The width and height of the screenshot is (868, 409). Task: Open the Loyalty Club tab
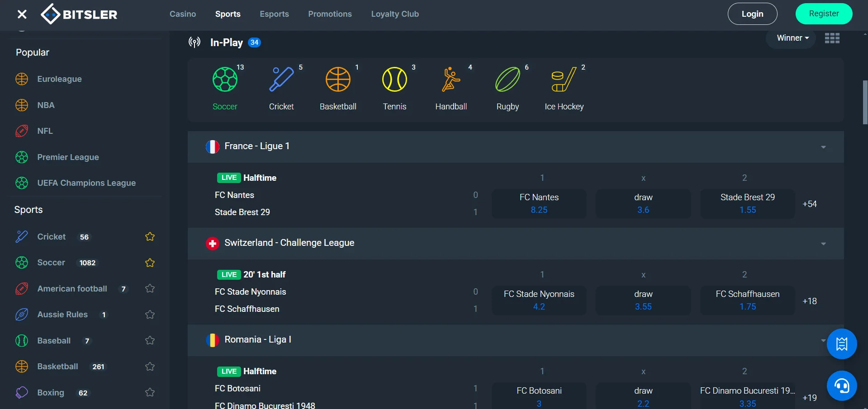[x=395, y=14]
